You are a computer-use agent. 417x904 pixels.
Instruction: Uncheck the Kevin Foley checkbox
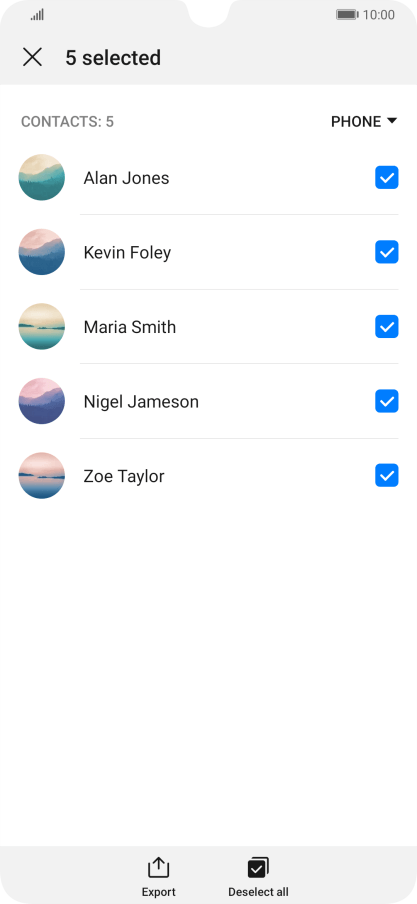pos(387,252)
